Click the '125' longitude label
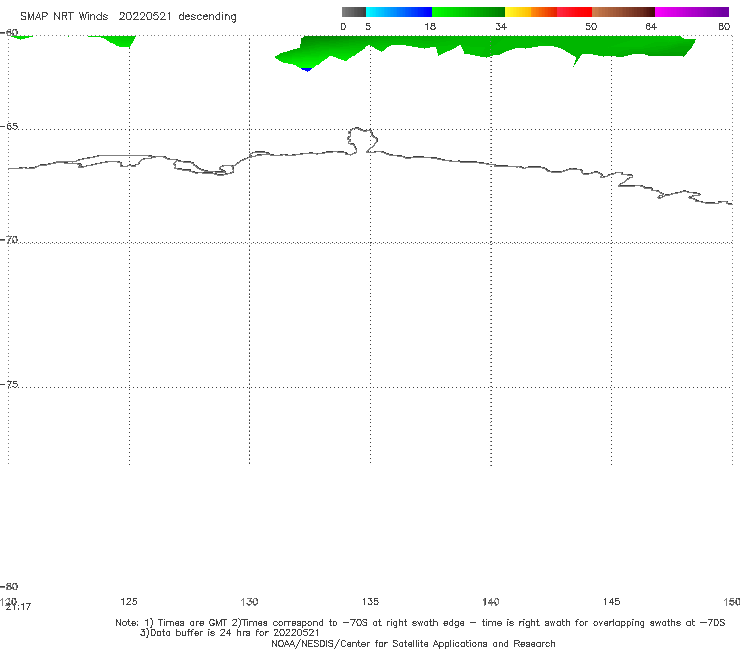Viewport: 740px width, 650px height. point(129,601)
